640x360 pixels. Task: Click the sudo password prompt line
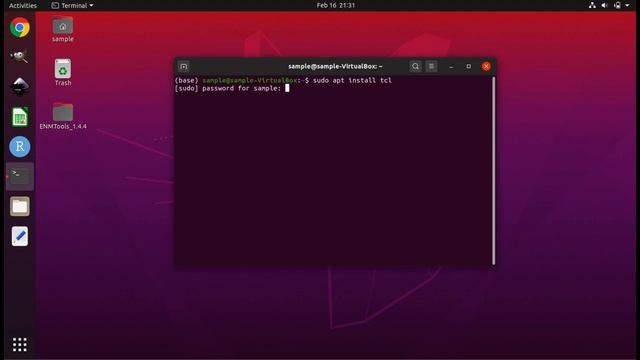(x=231, y=88)
